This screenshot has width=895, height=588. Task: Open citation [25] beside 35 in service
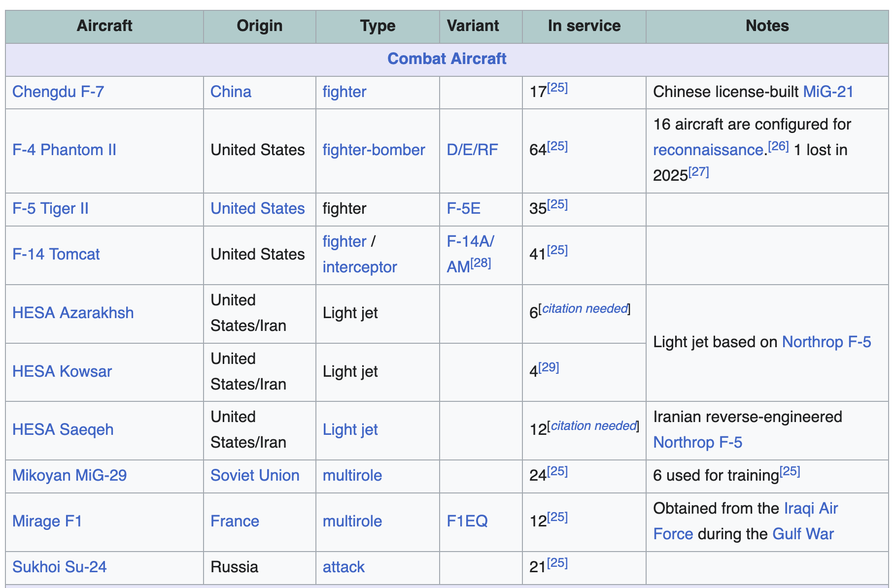(557, 204)
